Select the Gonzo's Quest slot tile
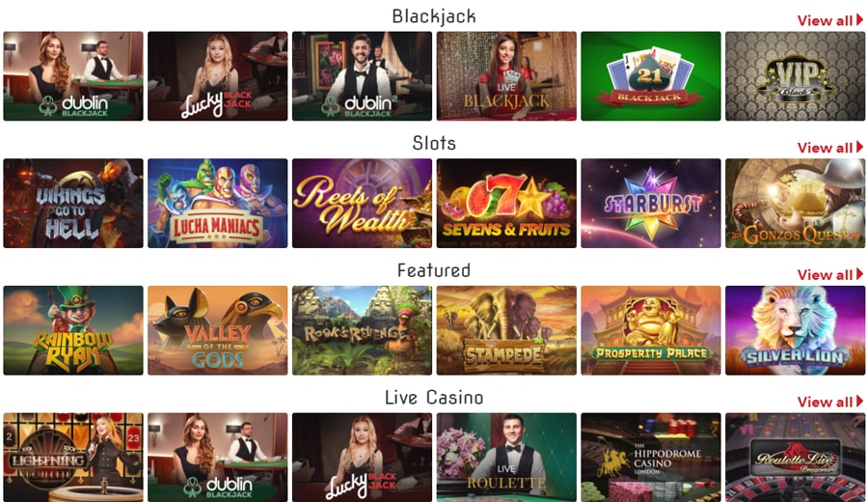 [796, 204]
